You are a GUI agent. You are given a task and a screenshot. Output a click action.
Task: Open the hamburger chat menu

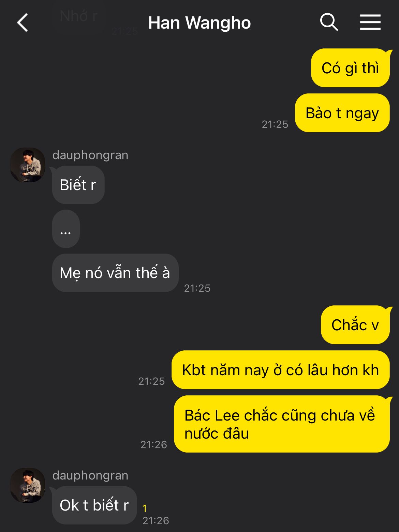(x=370, y=22)
